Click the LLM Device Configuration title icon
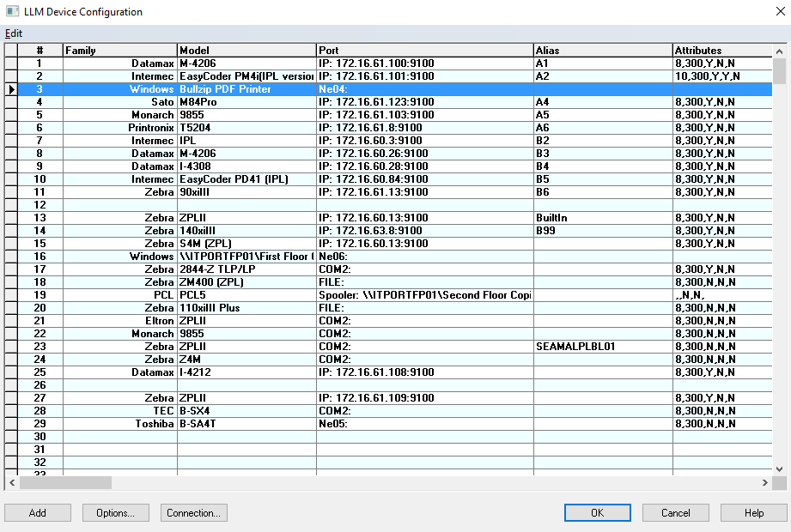Screen dimensions: 791x532 click(x=12, y=11)
